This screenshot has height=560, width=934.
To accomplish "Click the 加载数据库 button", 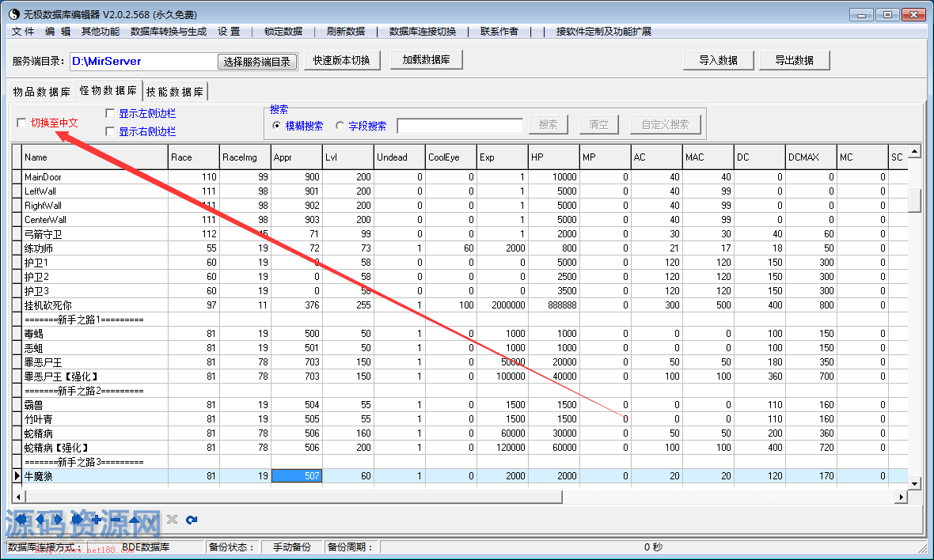I will [x=426, y=59].
